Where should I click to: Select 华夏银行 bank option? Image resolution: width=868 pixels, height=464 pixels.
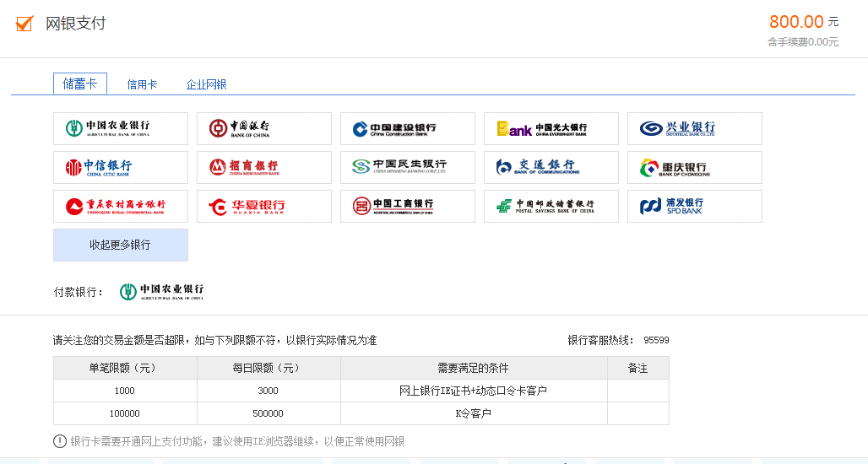[x=264, y=207]
